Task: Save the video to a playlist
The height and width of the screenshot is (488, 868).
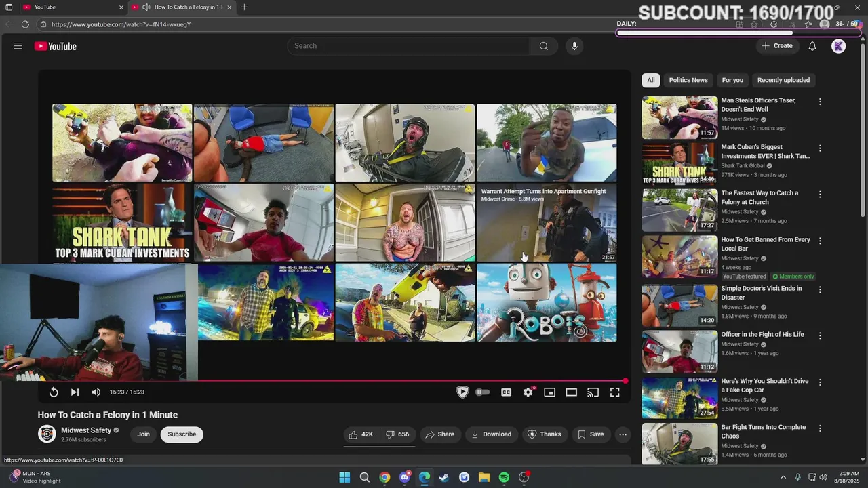Action: coord(591,434)
